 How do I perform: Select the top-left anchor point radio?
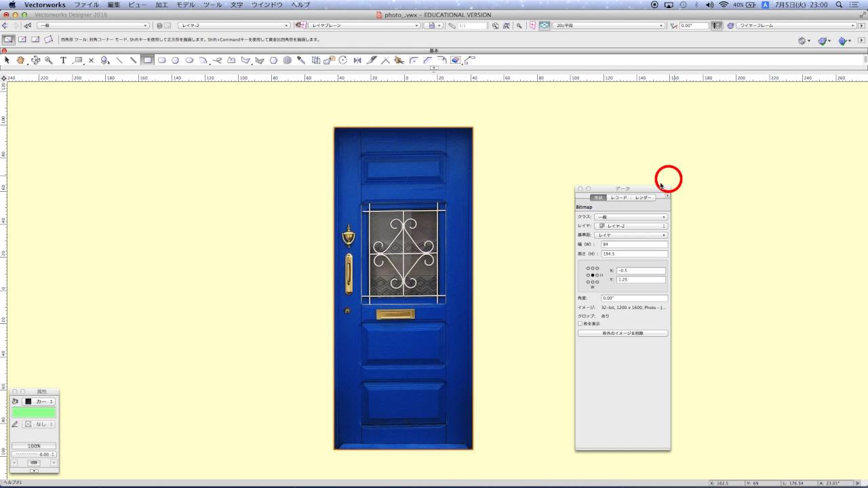click(x=589, y=268)
